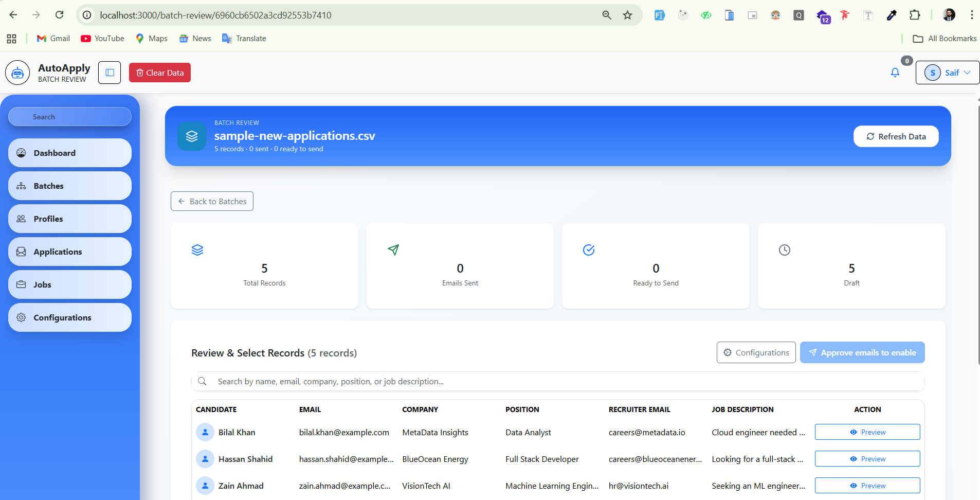Open the Saif user account dropdown

tap(947, 73)
